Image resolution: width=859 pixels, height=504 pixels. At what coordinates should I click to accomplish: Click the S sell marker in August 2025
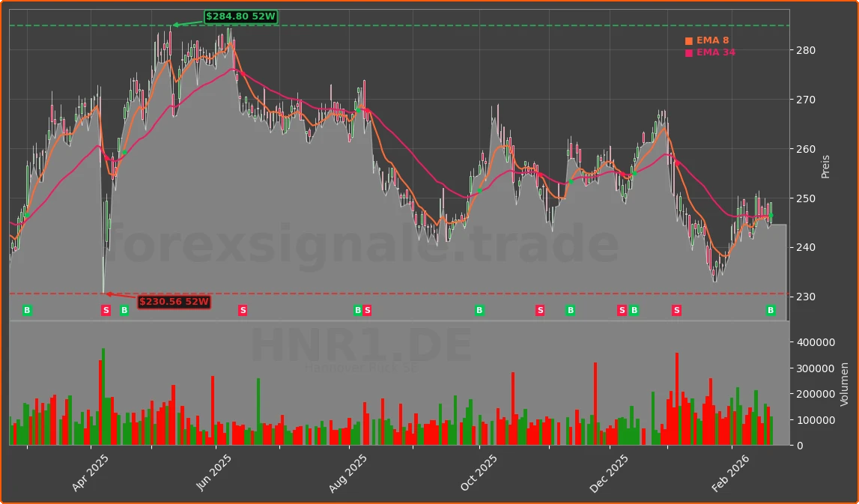pyautogui.click(x=367, y=311)
